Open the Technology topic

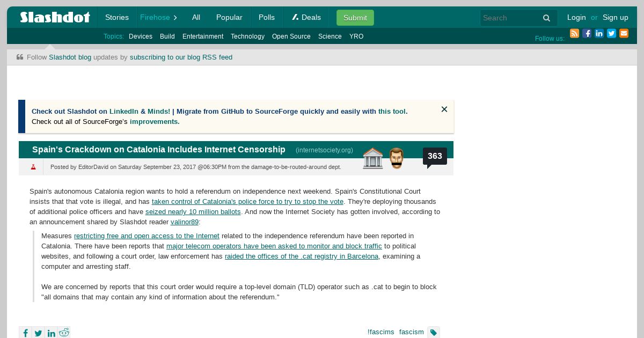pos(247,36)
